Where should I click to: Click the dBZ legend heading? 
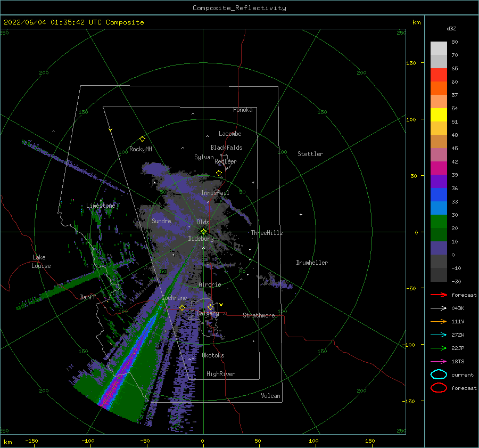pos(451,28)
